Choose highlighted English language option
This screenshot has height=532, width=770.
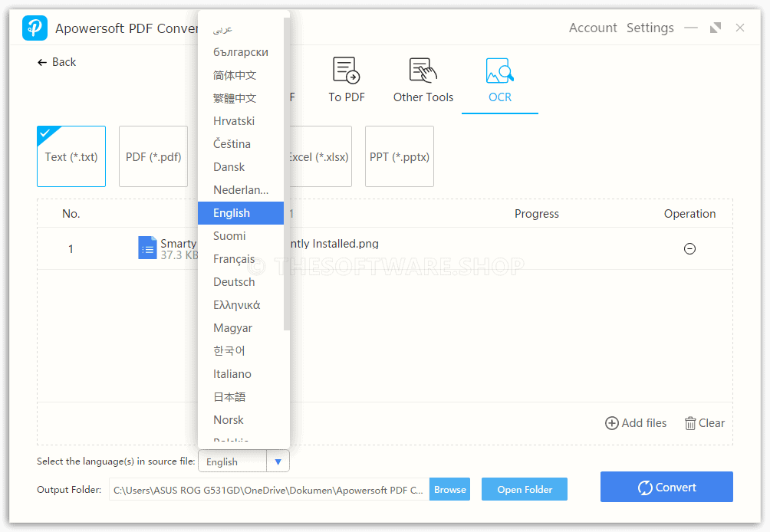tap(241, 213)
